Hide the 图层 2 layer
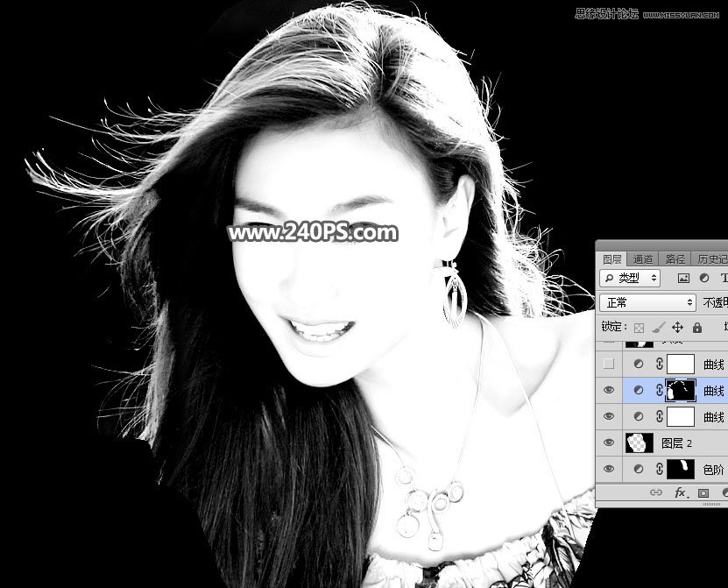Image resolution: width=728 pixels, height=588 pixels. point(609,443)
